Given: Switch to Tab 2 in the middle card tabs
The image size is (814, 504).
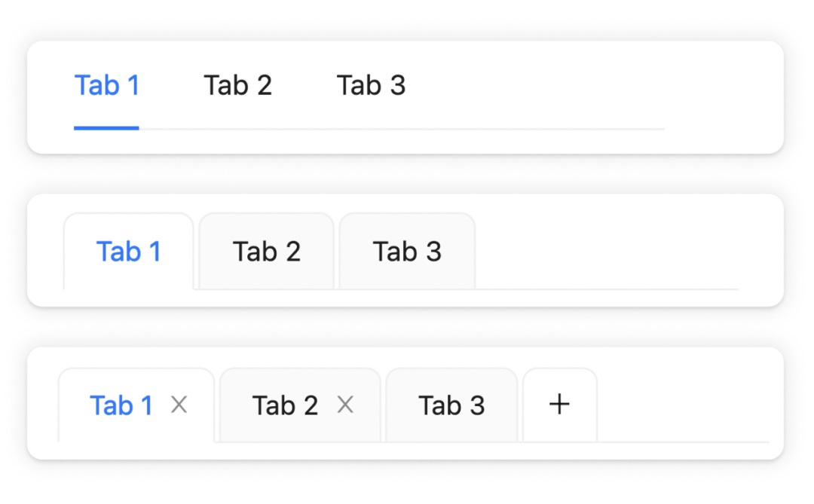Looking at the screenshot, I should coord(267,252).
